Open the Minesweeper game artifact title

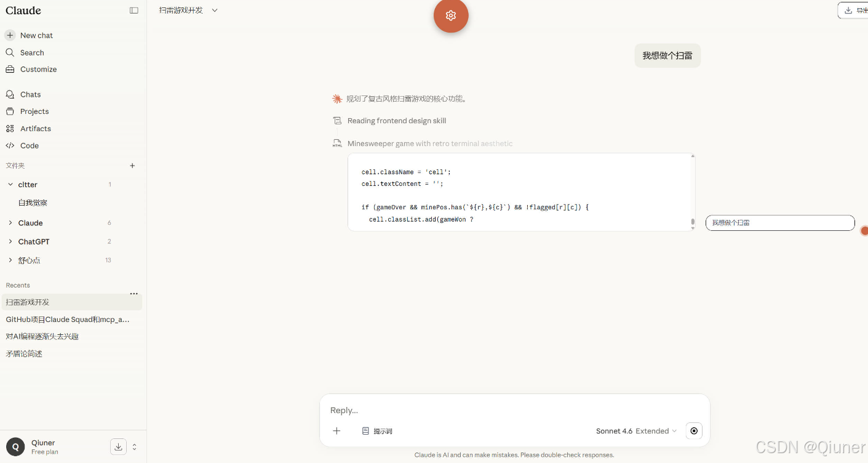(430, 143)
